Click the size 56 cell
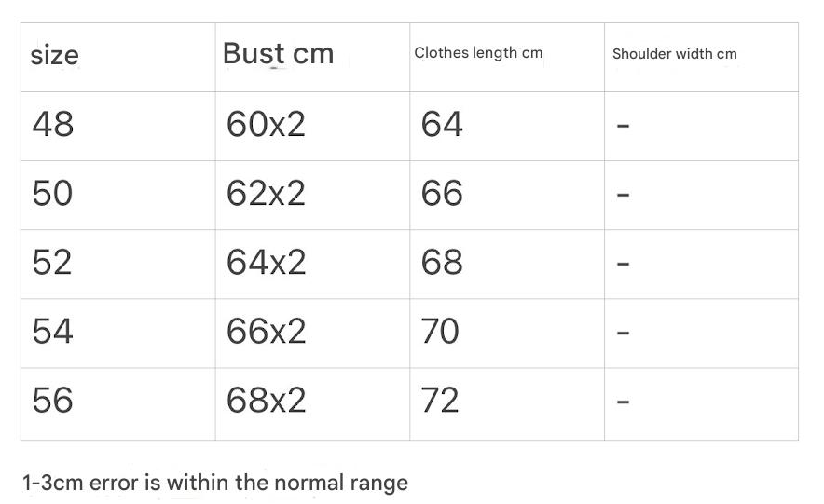824x504 pixels. coord(53,400)
